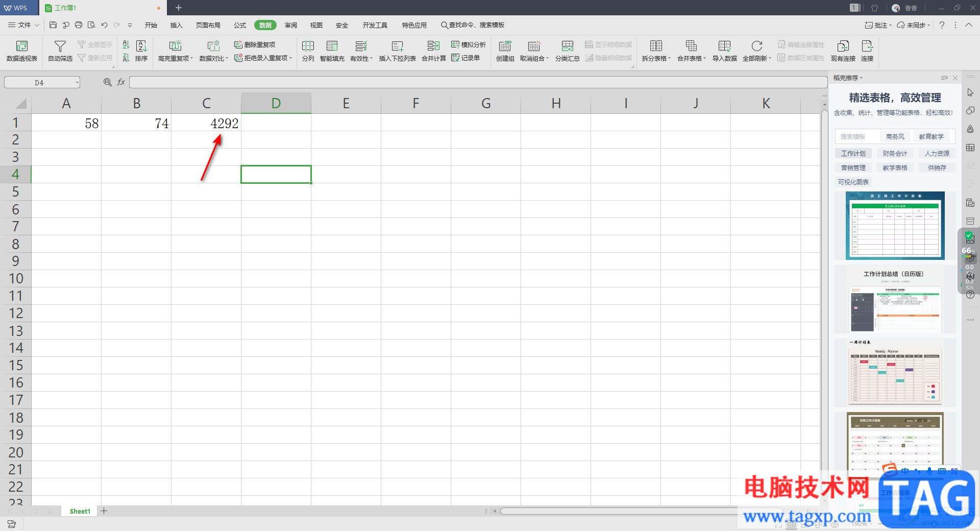Image resolution: width=980 pixels, height=531 pixels.
Task: Select the 分列 text to columns icon
Action: click(308, 51)
